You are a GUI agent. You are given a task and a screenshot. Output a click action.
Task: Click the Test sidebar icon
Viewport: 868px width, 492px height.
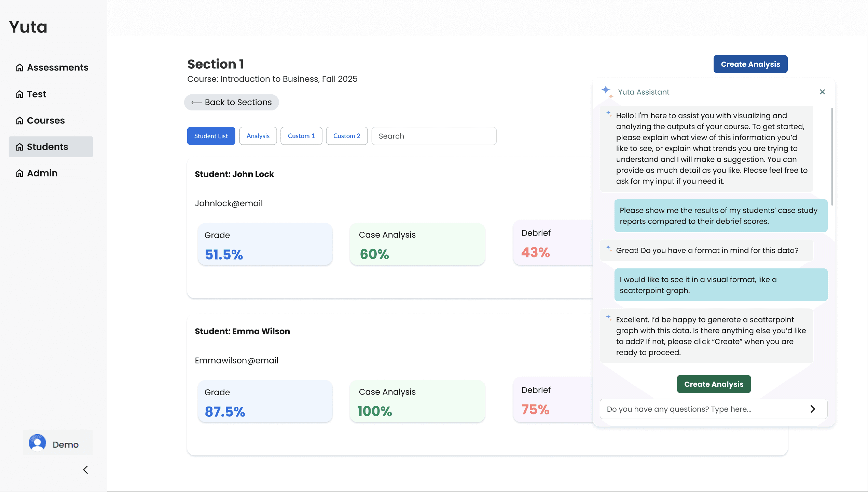tap(20, 94)
